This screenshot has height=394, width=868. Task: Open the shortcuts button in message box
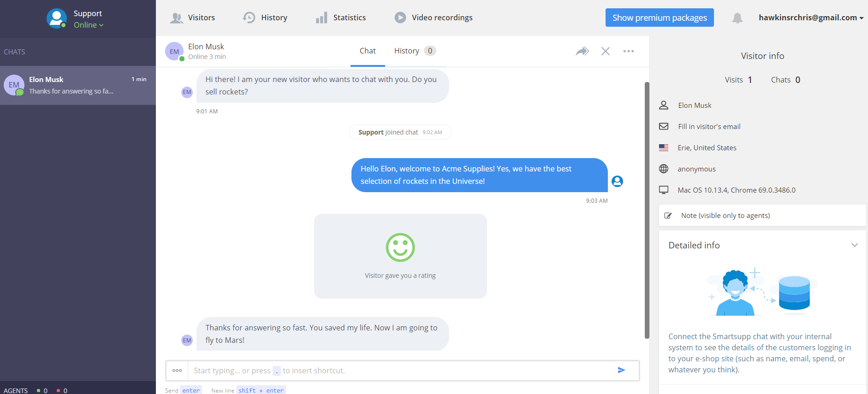click(177, 370)
